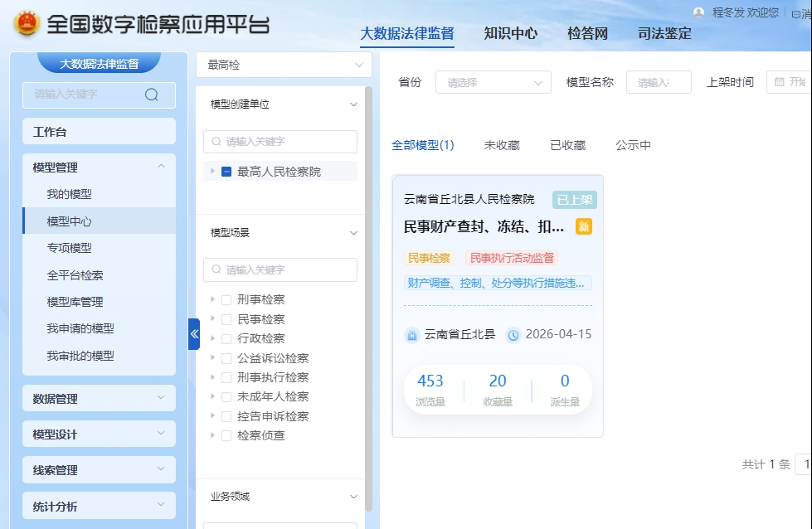
Task: Collapse the 模型创建单位 section
Action: click(x=353, y=104)
